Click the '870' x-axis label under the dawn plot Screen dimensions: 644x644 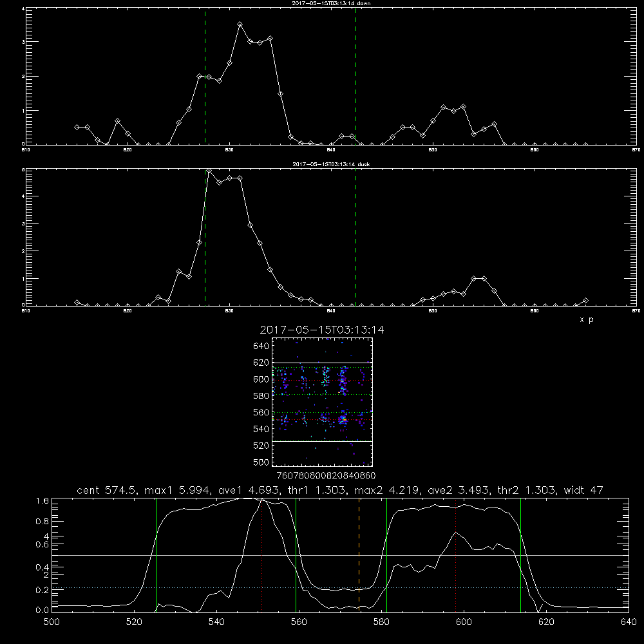coord(636,150)
